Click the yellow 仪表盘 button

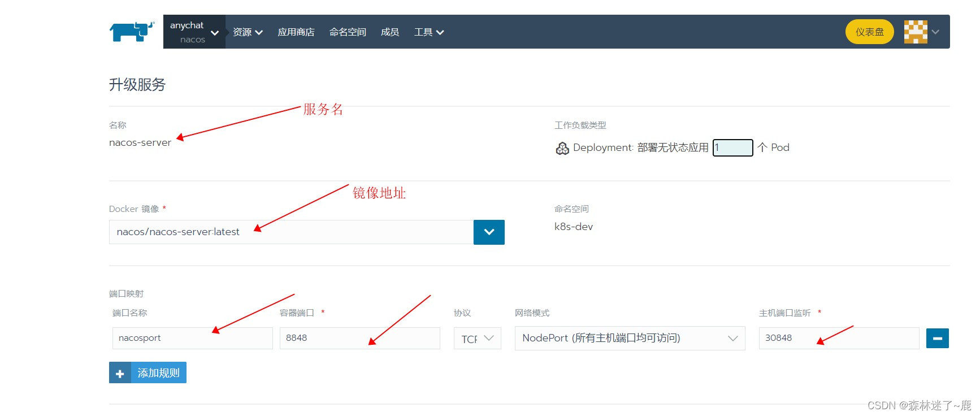869,32
